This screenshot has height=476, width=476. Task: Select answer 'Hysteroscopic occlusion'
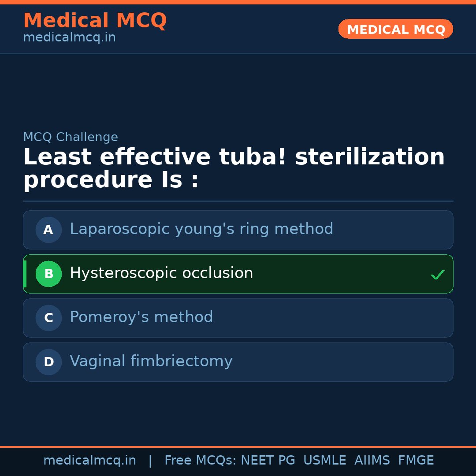pyautogui.click(x=161, y=273)
